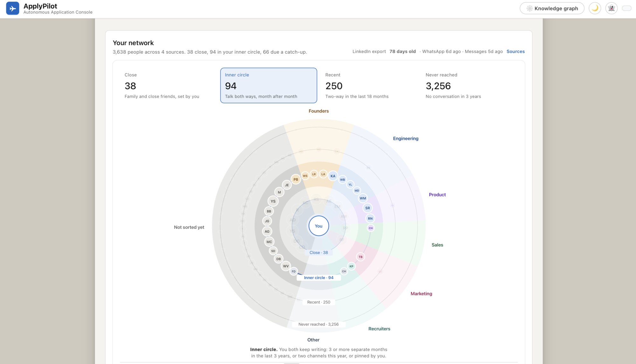This screenshot has height=364, width=636.
Task: Flip the pill switch in the header
Action: tap(626, 8)
